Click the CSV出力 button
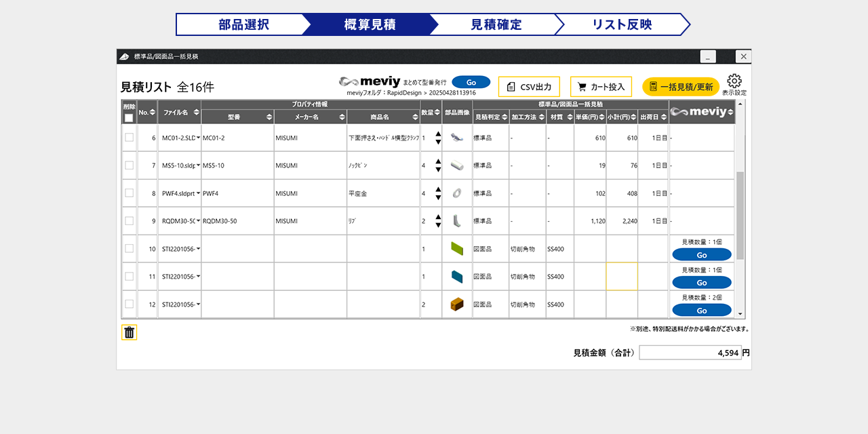 click(x=529, y=87)
